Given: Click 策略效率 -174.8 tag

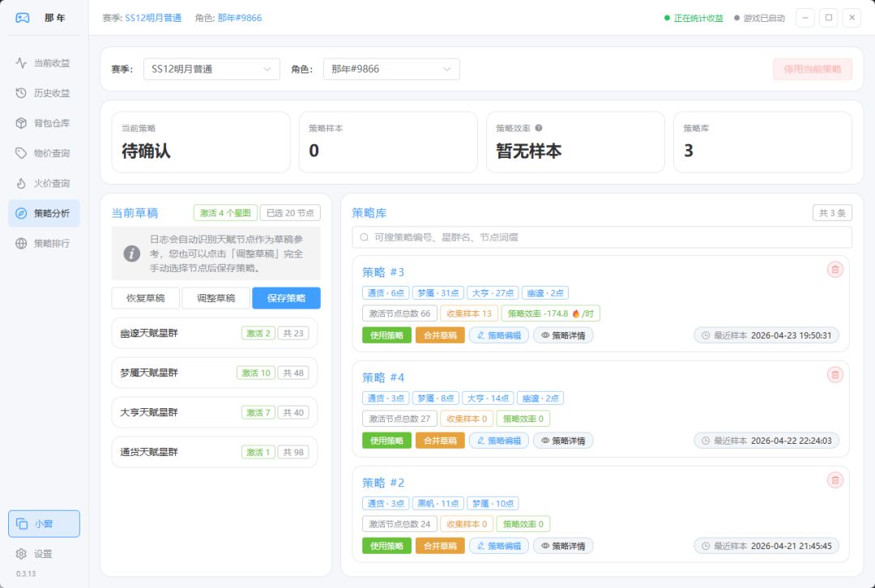Looking at the screenshot, I should (x=550, y=313).
